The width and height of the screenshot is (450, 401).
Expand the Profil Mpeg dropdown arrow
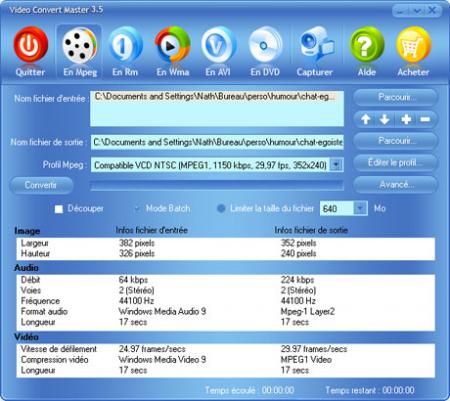[x=336, y=165]
